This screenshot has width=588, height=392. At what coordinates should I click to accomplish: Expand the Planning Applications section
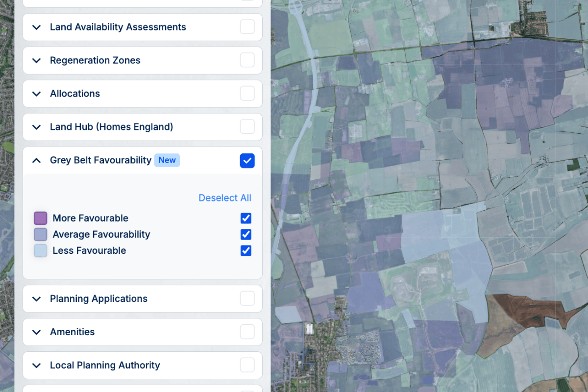36,299
